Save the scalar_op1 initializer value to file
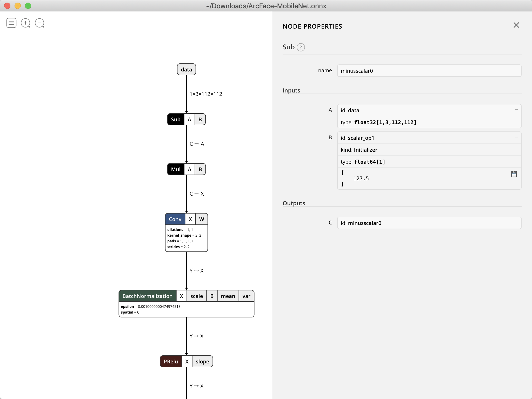This screenshot has height=399, width=532. tap(514, 174)
